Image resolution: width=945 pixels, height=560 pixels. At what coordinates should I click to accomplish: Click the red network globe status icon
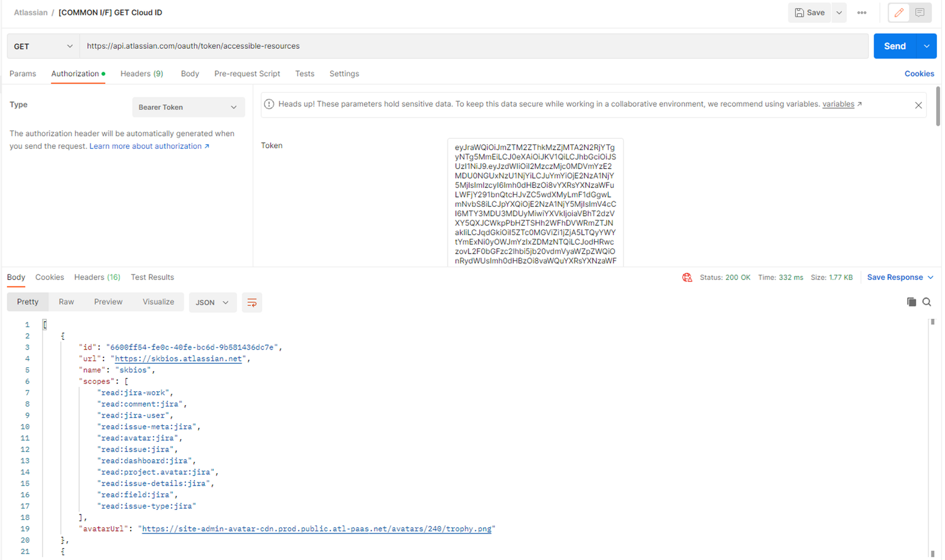(x=687, y=278)
